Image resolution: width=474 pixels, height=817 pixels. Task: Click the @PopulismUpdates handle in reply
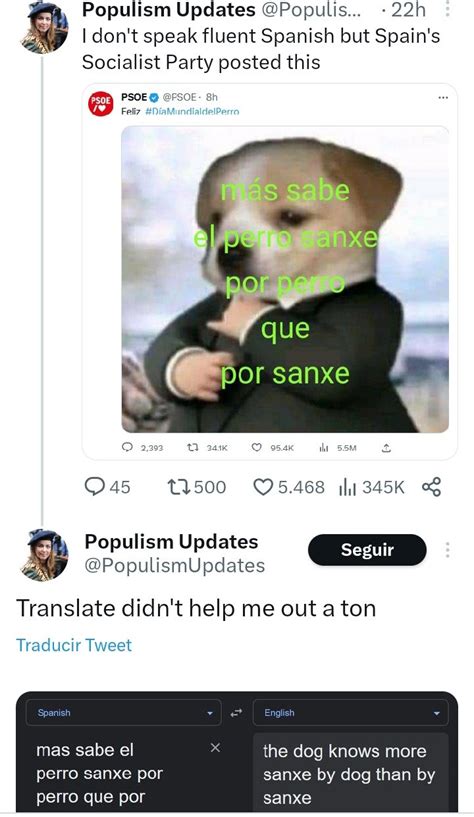click(x=174, y=566)
